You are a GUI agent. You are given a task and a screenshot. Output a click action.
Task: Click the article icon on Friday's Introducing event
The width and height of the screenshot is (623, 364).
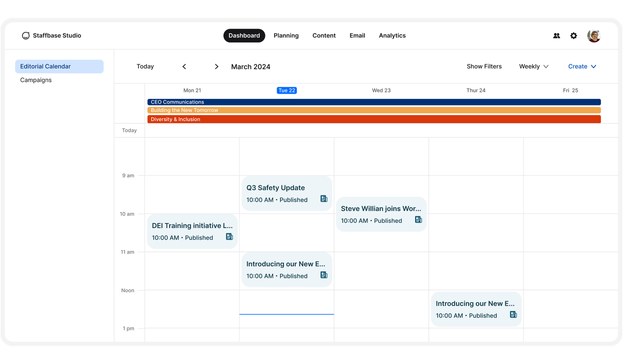point(513,314)
